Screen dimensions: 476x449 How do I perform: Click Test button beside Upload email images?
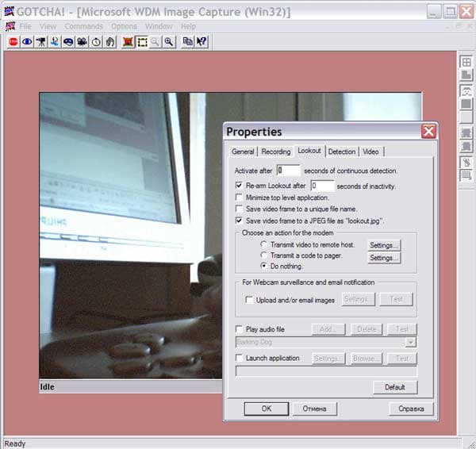396,299
